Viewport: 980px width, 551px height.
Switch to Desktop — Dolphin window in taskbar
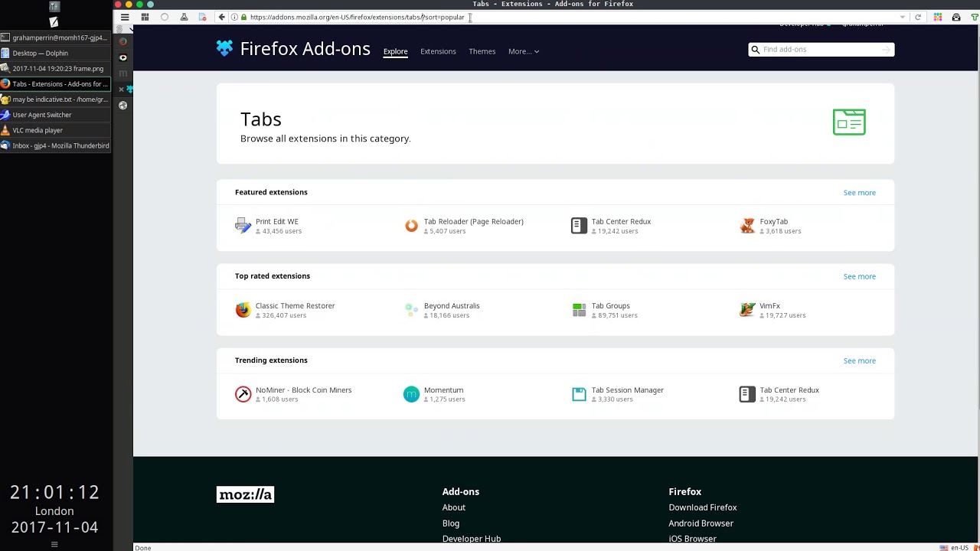point(55,53)
